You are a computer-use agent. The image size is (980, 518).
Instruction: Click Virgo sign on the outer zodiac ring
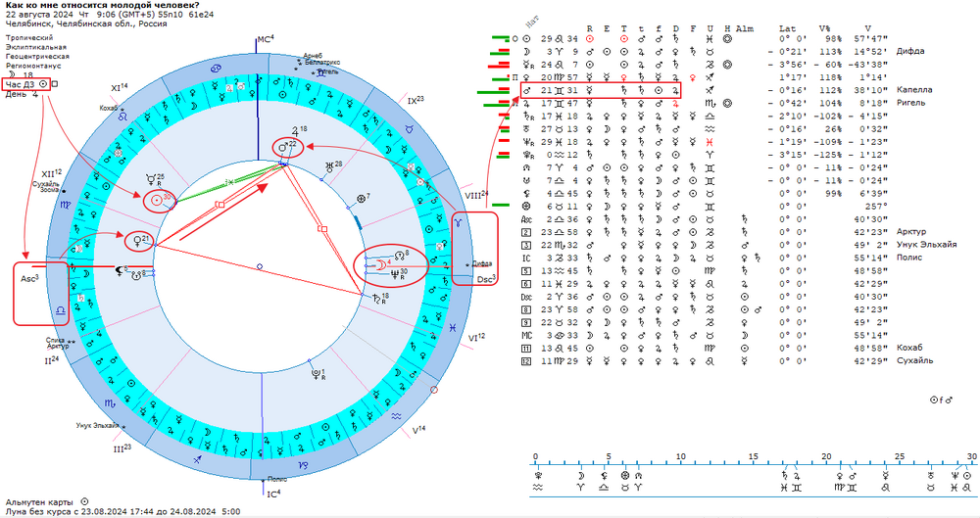click(66, 204)
